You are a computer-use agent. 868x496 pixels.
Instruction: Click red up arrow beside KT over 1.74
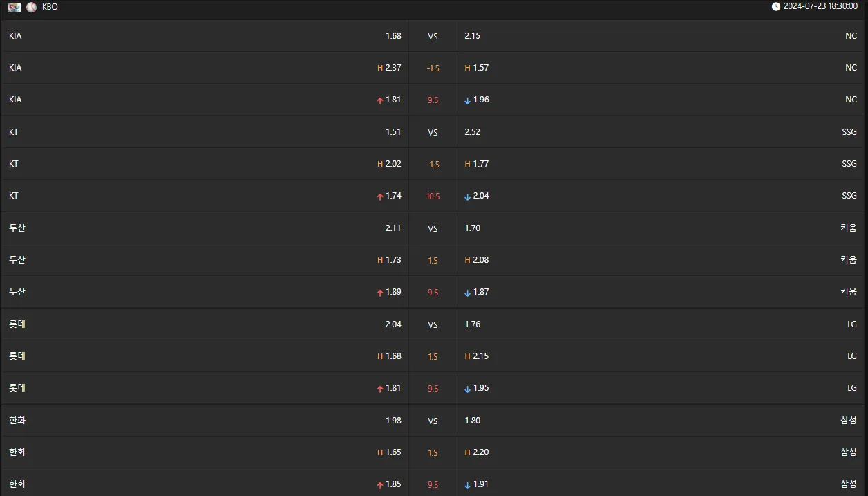click(x=380, y=196)
